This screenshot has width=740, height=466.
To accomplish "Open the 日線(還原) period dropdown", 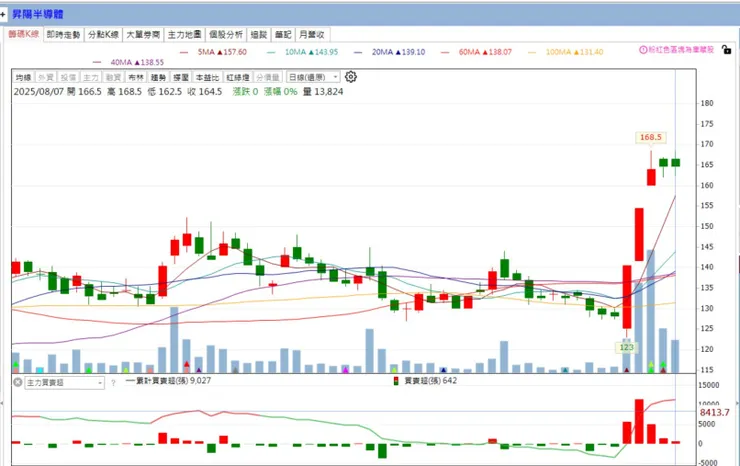I will [313, 77].
